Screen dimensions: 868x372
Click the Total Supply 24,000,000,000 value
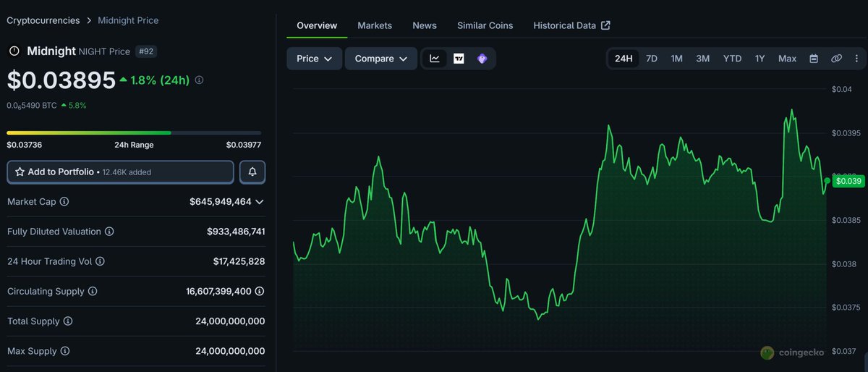point(230,321)
